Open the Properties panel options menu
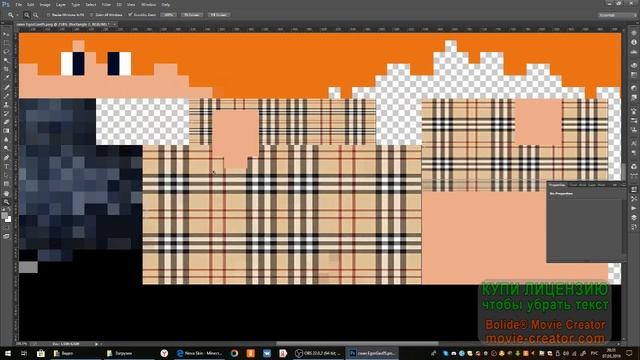This screenshot has width=640, height=360. (x=623, y=185)
